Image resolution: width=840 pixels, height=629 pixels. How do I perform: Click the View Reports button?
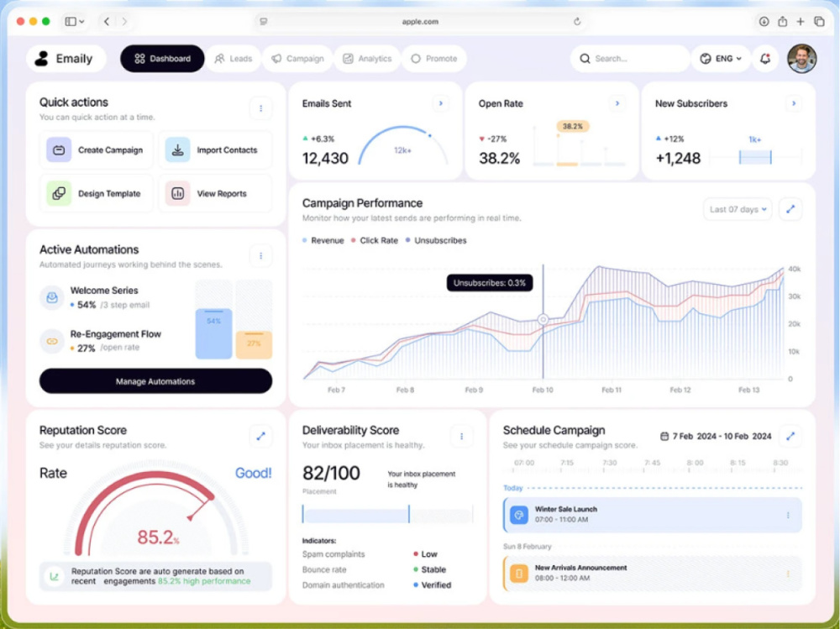[x=215, y=193]
